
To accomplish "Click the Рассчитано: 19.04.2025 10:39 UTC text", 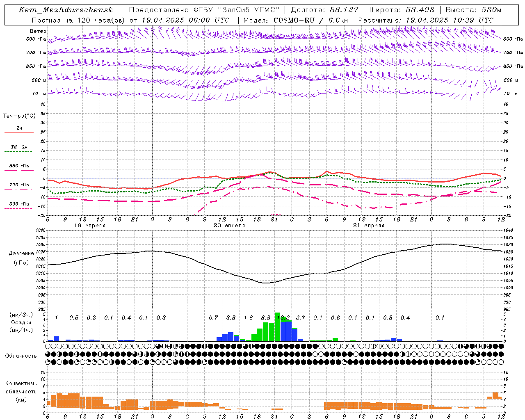I will coord(426,20).
